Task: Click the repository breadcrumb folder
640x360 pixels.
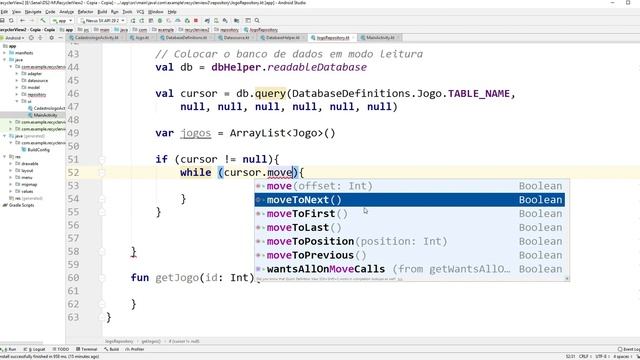Action: tap(227, 30)
